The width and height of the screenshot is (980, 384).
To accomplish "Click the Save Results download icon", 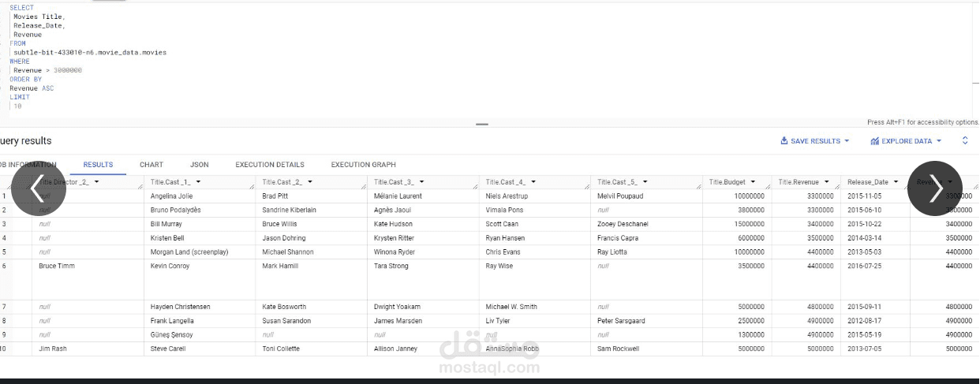I will 784,141.
